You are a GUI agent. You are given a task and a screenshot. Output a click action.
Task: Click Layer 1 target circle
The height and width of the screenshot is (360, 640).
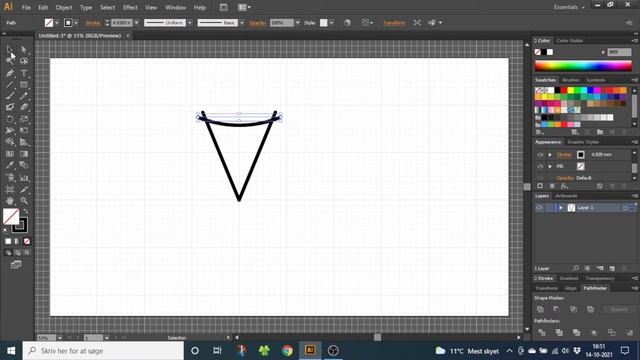coord(625,208)
